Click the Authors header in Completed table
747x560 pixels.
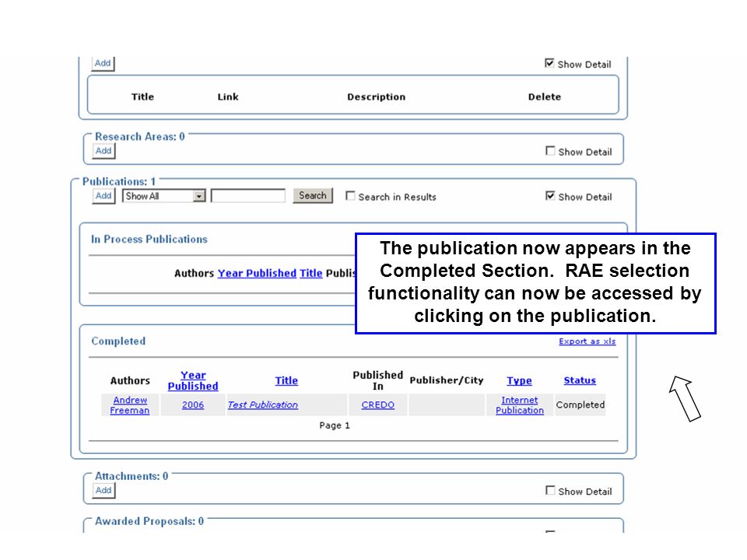[130, 380]
